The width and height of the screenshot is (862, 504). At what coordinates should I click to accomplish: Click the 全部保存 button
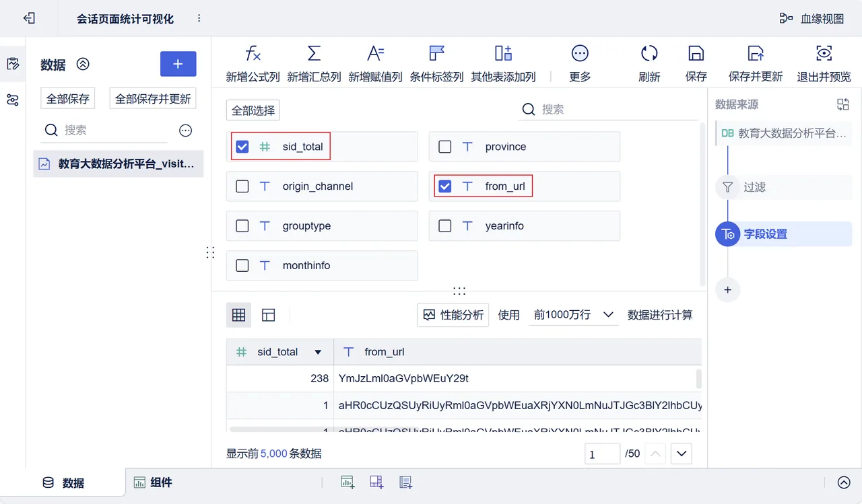click(x=68, y=99)
